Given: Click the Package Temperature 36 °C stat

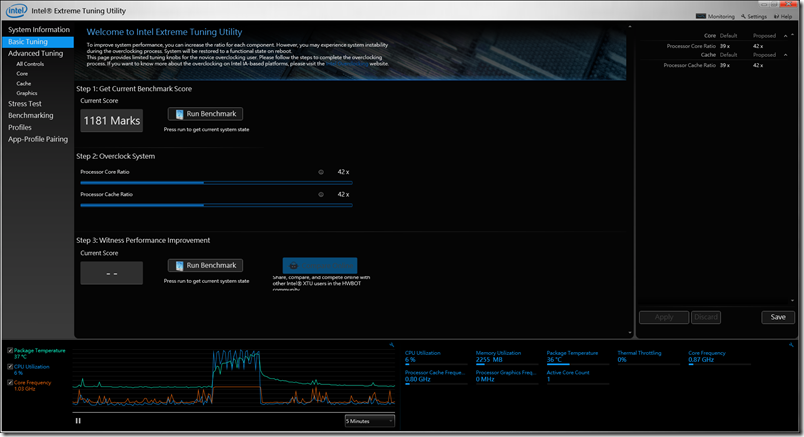Looking at the screenshot, I should [x=577, y=356].
